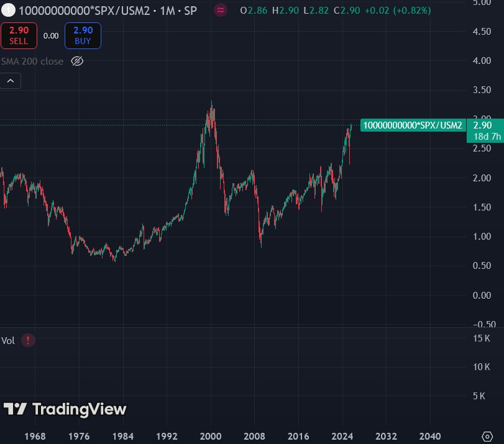Click the 4.50 price scale label
504x444 pixels.
[x=482, y=32]
